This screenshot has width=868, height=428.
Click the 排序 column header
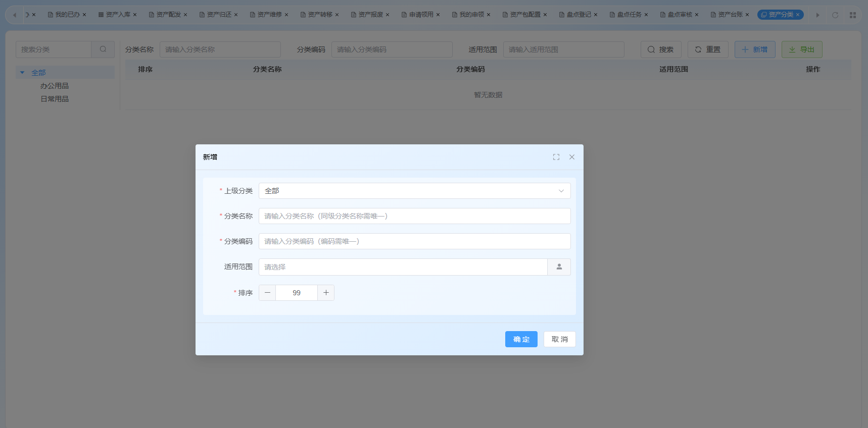pos(146,69)
